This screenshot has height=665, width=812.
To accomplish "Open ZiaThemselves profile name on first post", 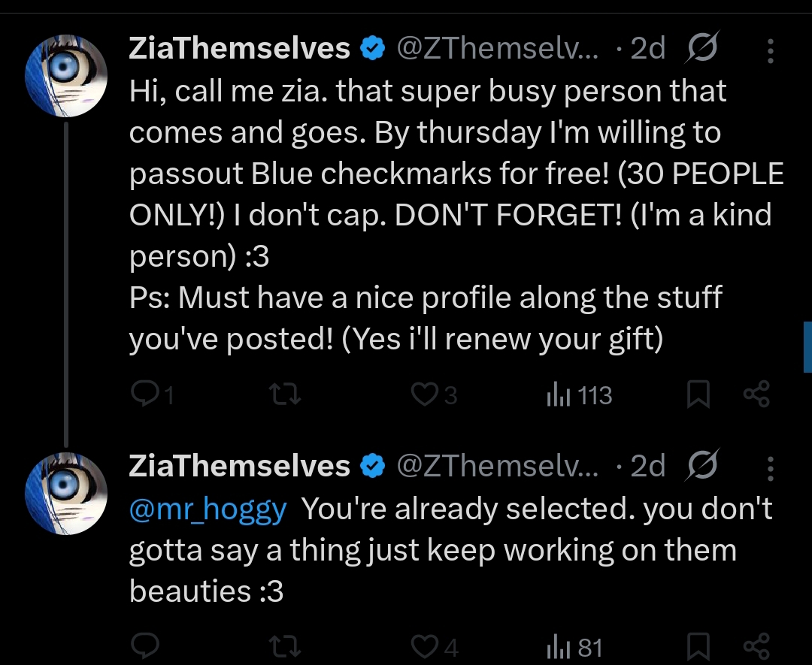I will [x=239, y=49].
